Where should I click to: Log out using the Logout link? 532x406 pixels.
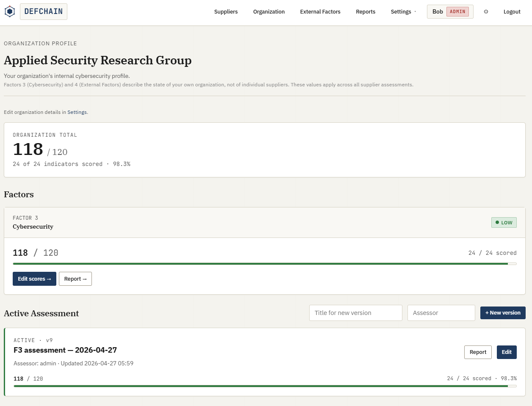tap(512, 11)
